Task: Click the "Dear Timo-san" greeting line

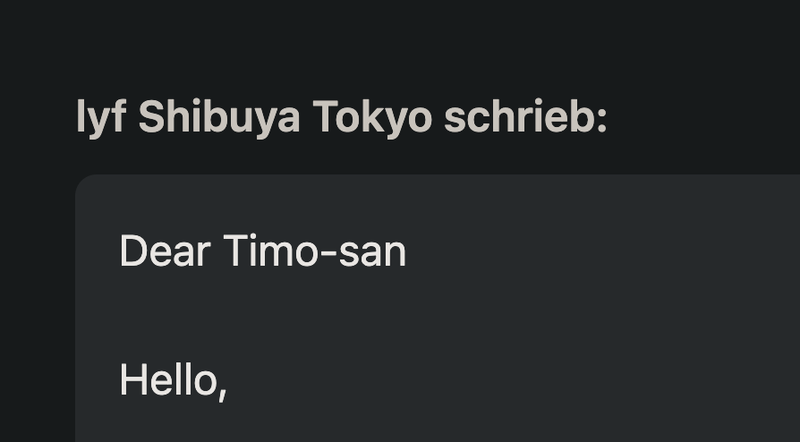Action: point(263,251)
